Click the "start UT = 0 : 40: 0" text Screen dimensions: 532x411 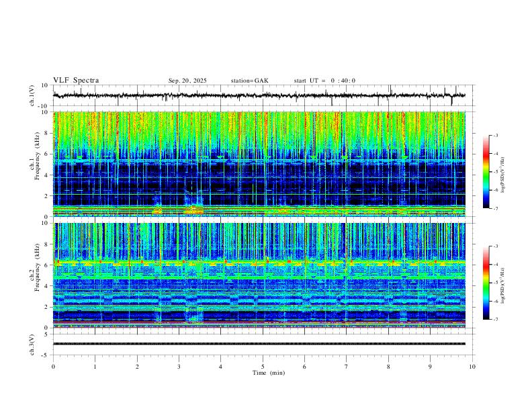click(324, 81)
